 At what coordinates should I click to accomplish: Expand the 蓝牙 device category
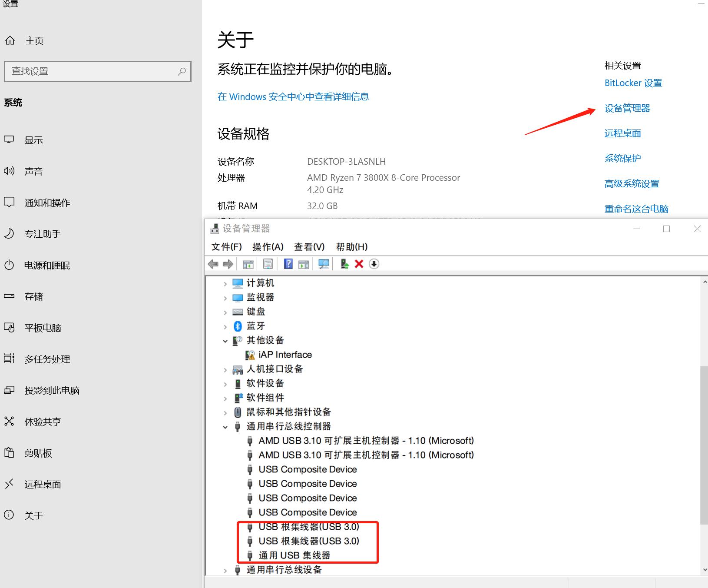click(225, 326)
